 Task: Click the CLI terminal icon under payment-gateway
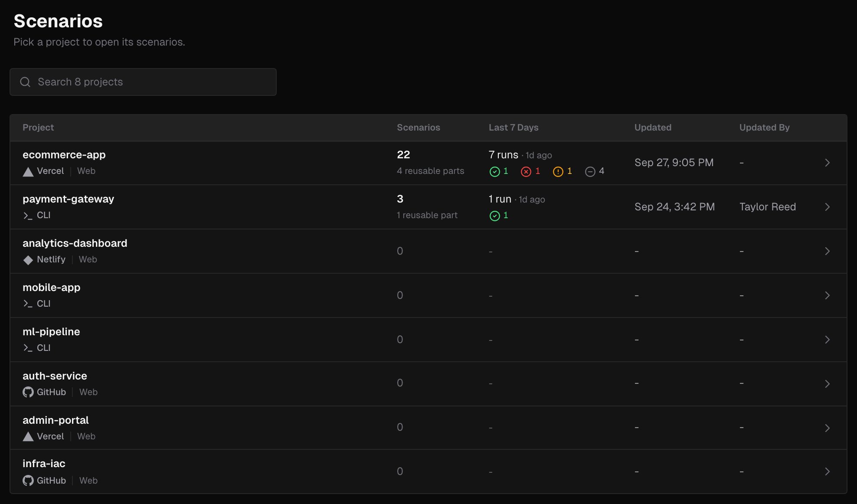28,216
